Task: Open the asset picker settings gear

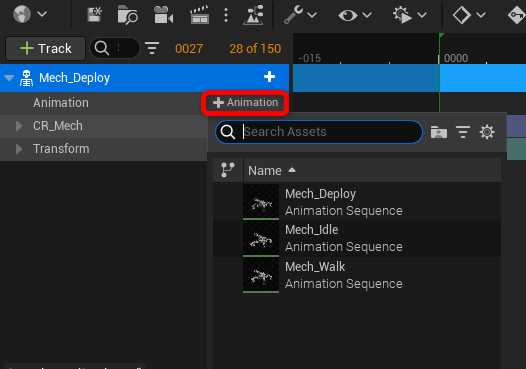Action: coord(487,132)
